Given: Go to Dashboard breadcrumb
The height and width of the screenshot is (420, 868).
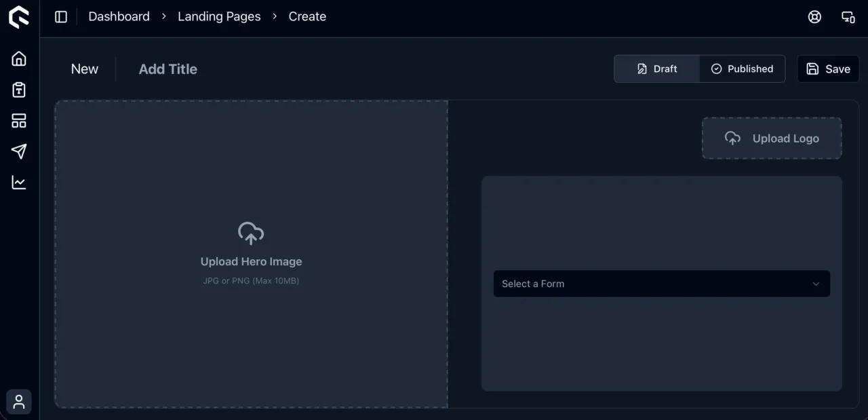Looking at the screenshot, I should pos(119,16).
